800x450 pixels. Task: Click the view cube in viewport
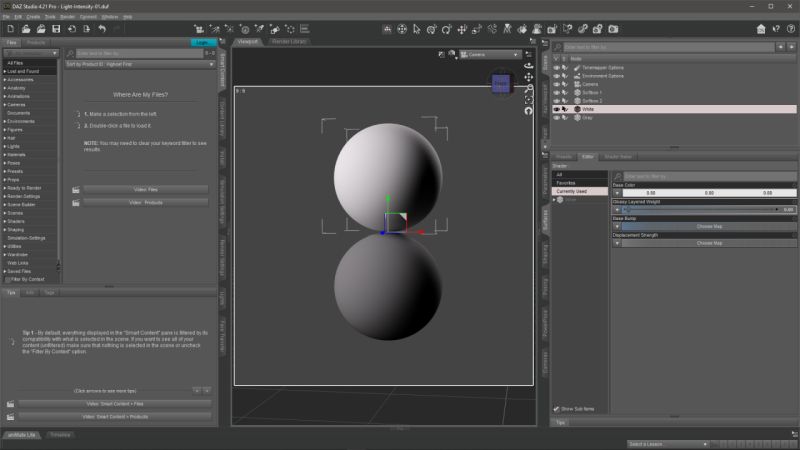[501, 83]
